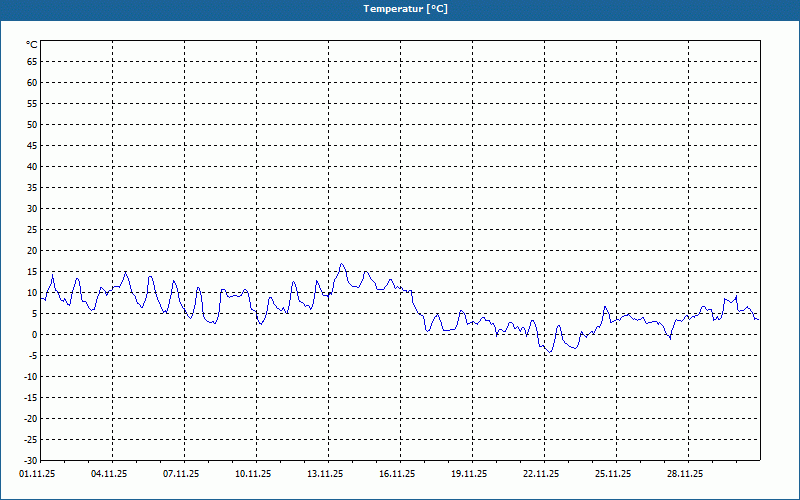Viewport: 800px width, 500px height.
Task: Click the 45 value on the y-axis
Action: [32, 146]
